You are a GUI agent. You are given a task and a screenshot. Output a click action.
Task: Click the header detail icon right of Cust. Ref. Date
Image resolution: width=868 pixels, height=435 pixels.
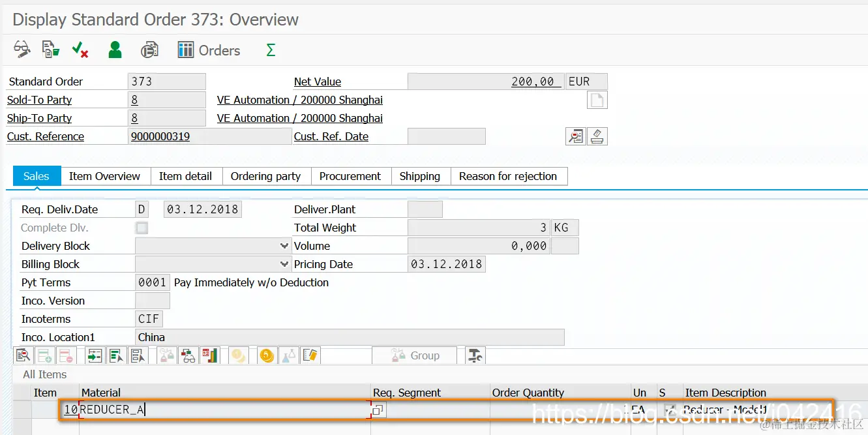click(575, 136)
